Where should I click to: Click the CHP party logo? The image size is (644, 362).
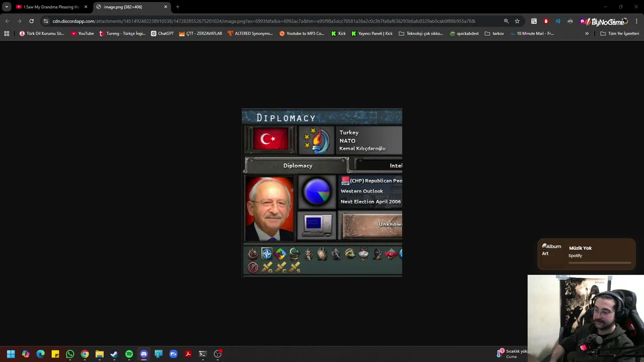pyautogui.click(x=345, y=181)
